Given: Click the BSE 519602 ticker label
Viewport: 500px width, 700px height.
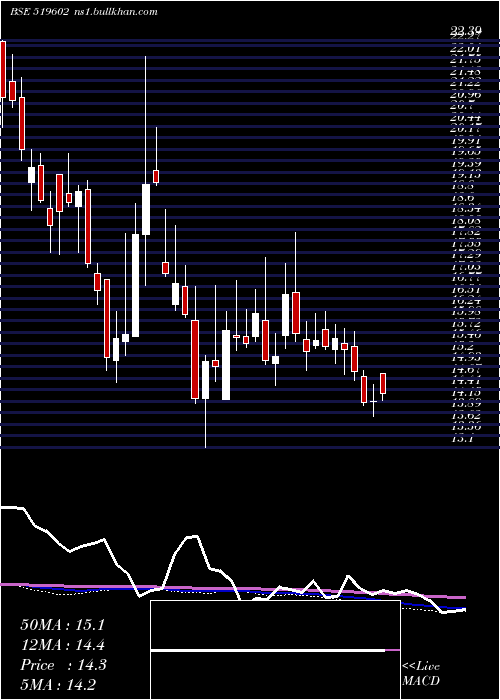Looking at the screenshot, I should tap(39, 12).
